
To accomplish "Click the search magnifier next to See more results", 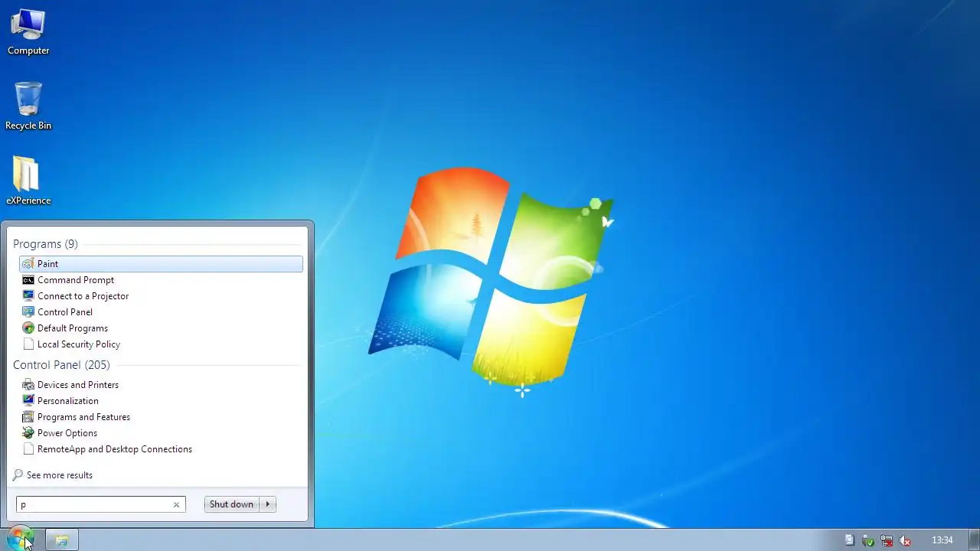I will pyautogui.click(x=18, y=475).
